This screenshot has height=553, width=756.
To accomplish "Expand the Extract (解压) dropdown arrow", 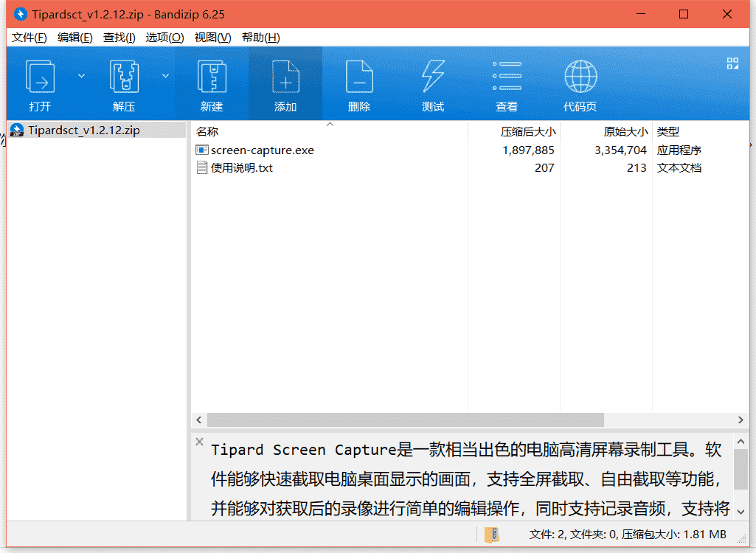I will tap(165, 76).
